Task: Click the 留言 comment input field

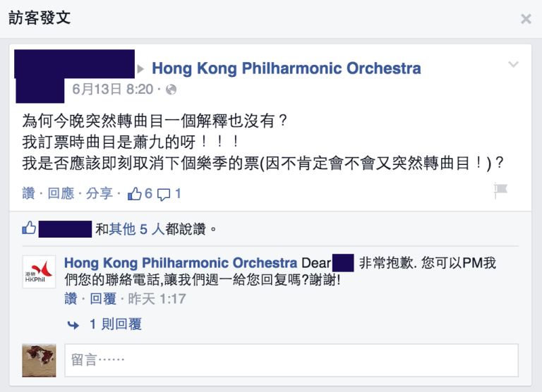Action: point(291,360)
